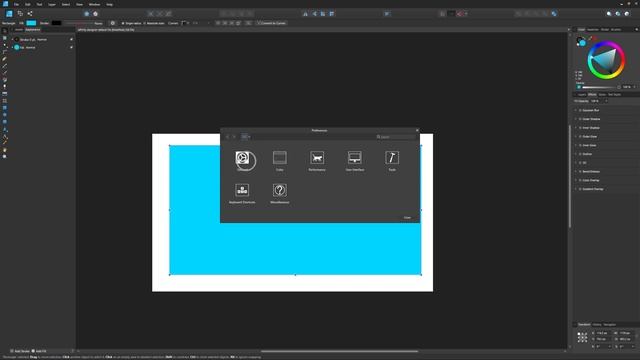Open Tools preferences hammer icon
The image size is (640, 360).
(392, 158)
